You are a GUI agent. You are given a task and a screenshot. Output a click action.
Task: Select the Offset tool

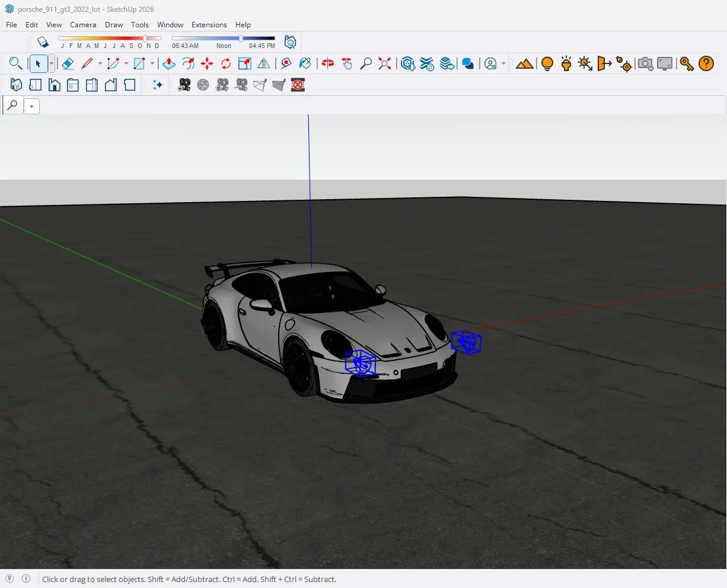click(x=188, y=63)
